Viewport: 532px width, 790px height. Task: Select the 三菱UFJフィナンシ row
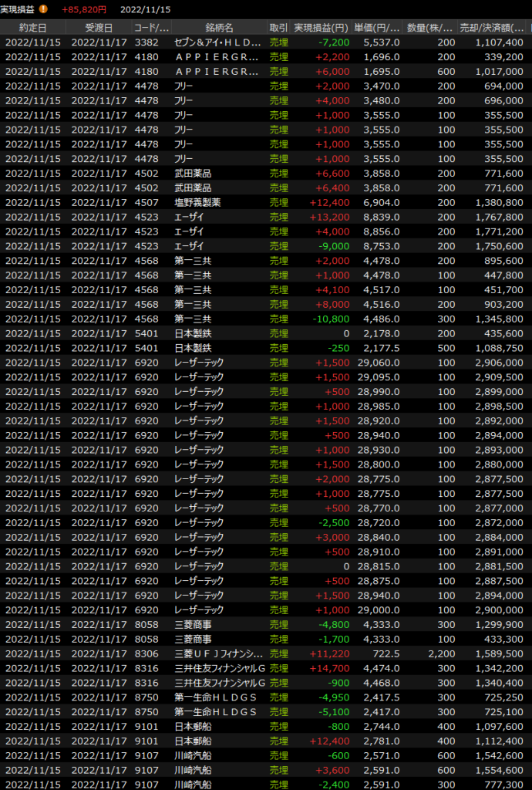(218, 653)
